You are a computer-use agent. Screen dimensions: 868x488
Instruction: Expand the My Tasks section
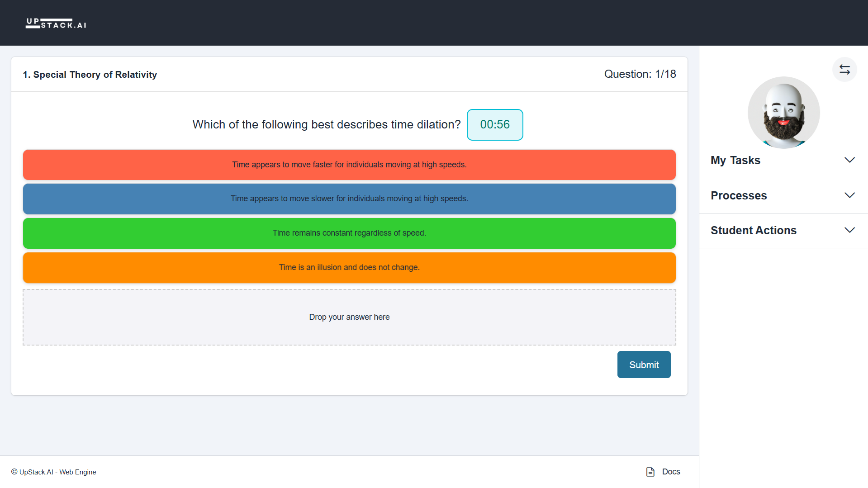pyautogui.click(x=735, y=160)
